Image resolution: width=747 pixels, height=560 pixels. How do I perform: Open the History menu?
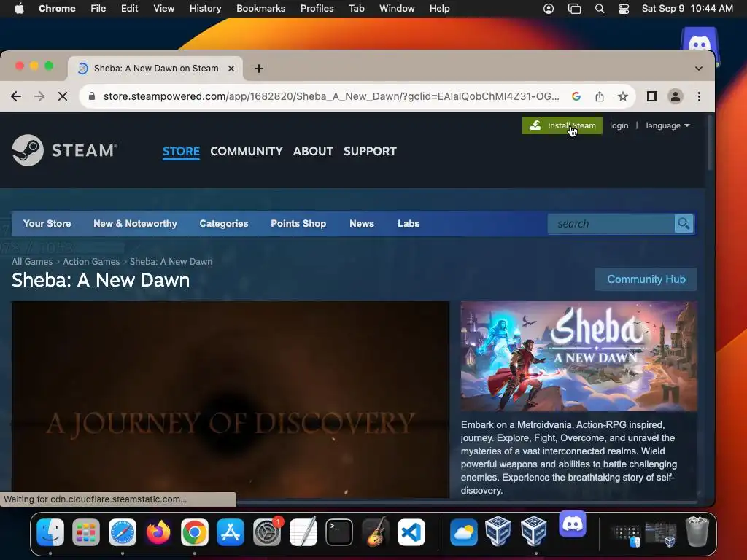(x=205, y=9)
